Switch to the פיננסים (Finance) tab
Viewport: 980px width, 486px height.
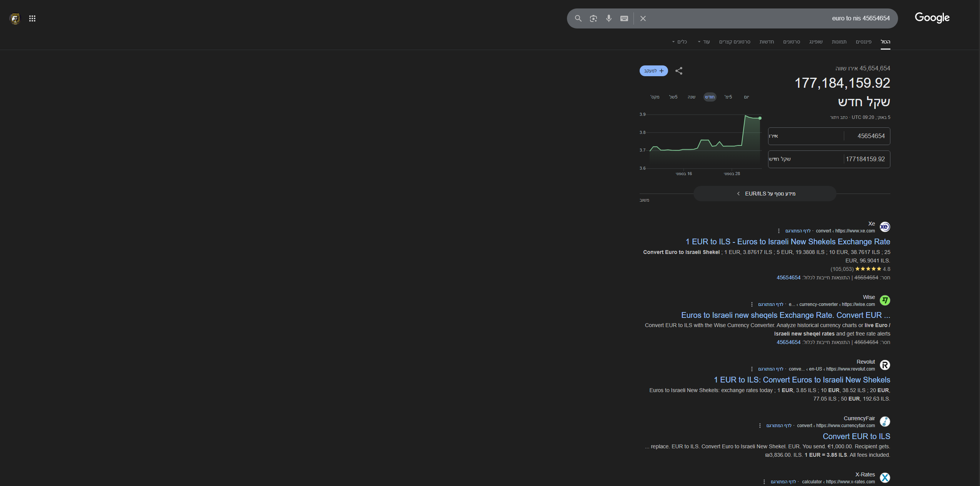[x=863, y=42]
